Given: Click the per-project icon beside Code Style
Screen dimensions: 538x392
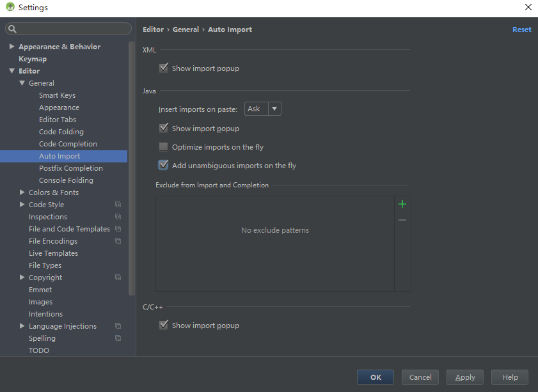Looking at the screenshot, I should (x=118, y=205).
